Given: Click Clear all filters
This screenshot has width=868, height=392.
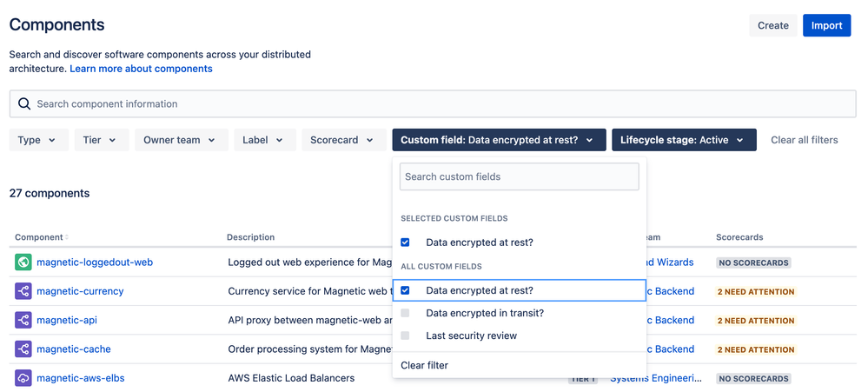Looking at the screenshot, I should click(x=805, y=140).
